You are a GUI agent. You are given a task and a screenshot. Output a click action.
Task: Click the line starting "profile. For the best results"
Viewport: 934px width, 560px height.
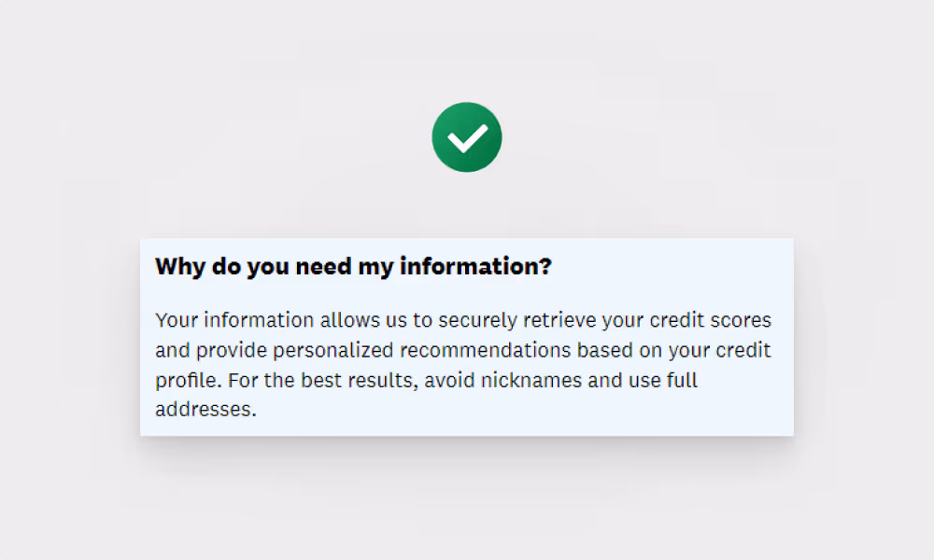pos(426,380)
